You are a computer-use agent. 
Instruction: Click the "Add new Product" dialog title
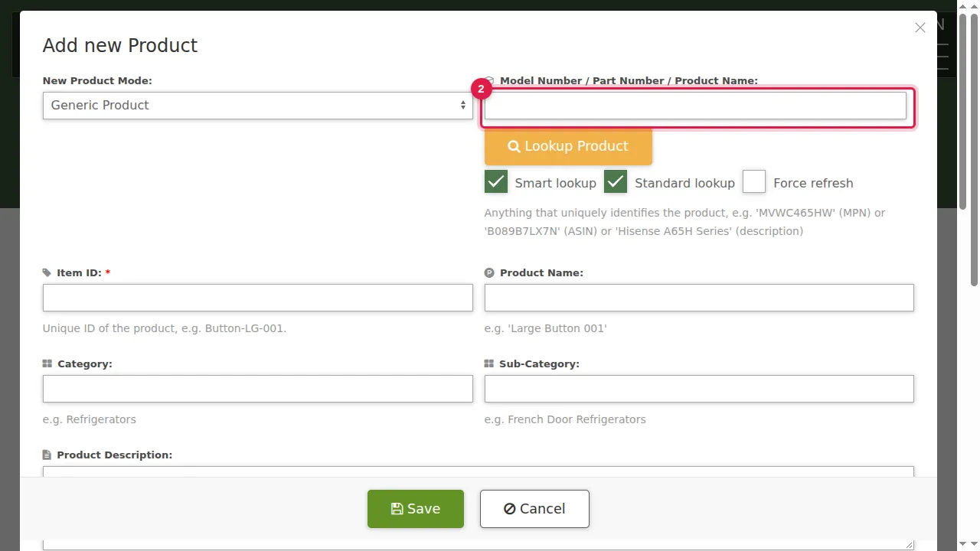(x=120, y=46)
